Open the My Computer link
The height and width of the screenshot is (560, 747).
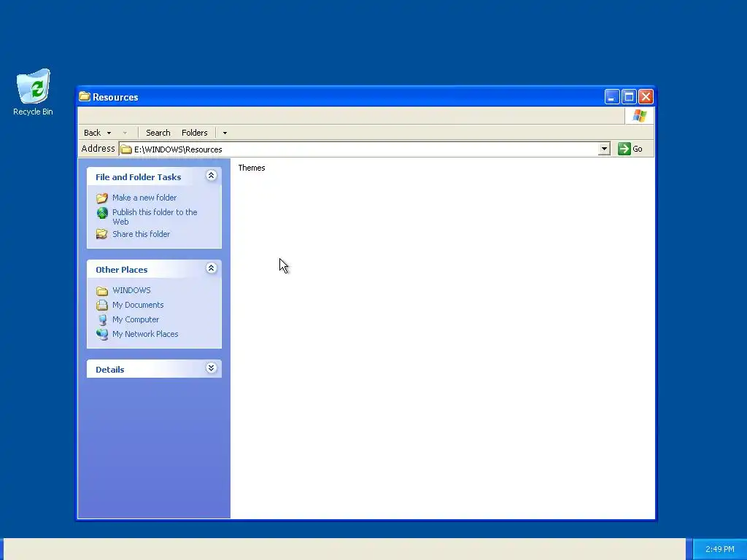(136, 319)
